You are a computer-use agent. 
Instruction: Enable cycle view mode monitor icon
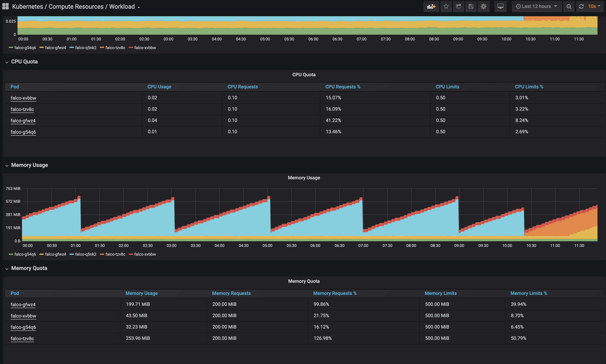pos(501,6)
